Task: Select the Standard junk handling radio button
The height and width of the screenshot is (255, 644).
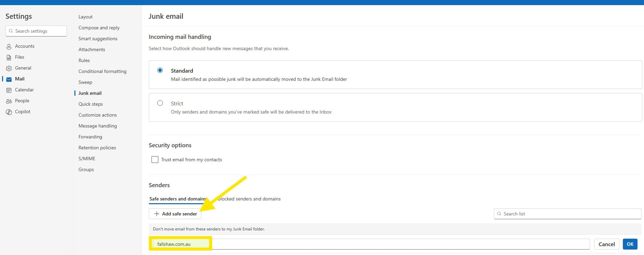Action: (160, 70)
